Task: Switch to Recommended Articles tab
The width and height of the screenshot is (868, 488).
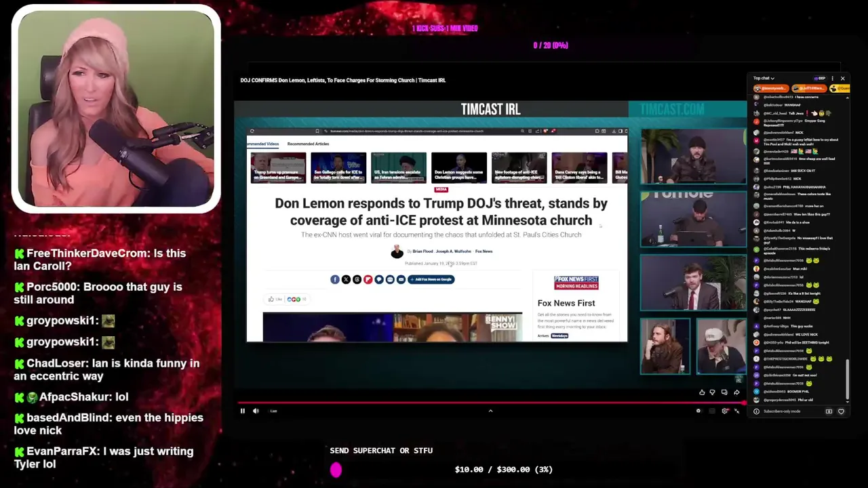Action: [308, 144]
